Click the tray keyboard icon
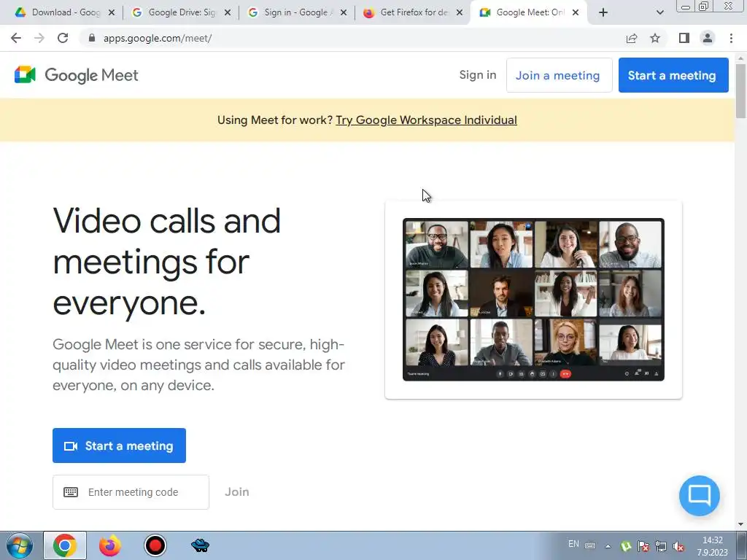This screenshot has height=560, width=747. (590, 545)
